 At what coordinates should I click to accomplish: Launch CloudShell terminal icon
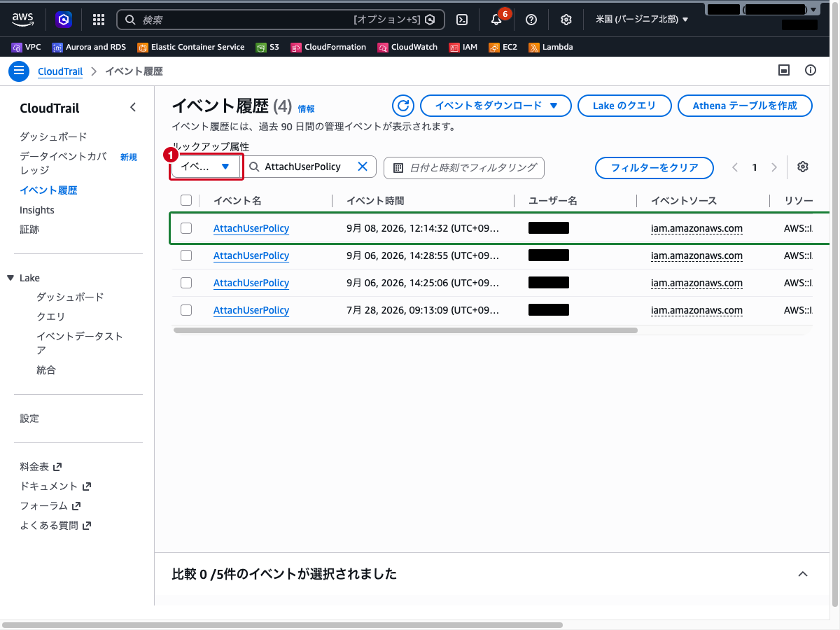pos(462,20)
